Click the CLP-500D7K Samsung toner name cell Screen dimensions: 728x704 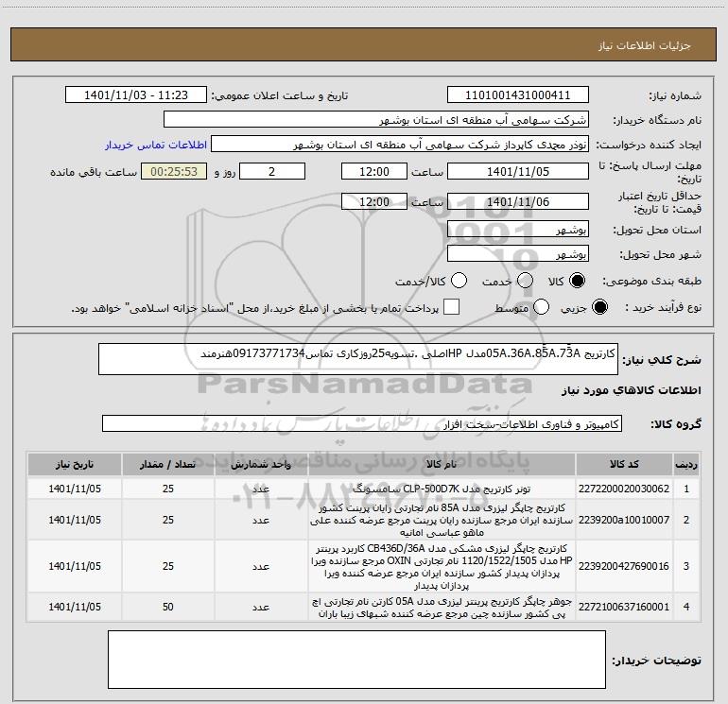(442, 489)
